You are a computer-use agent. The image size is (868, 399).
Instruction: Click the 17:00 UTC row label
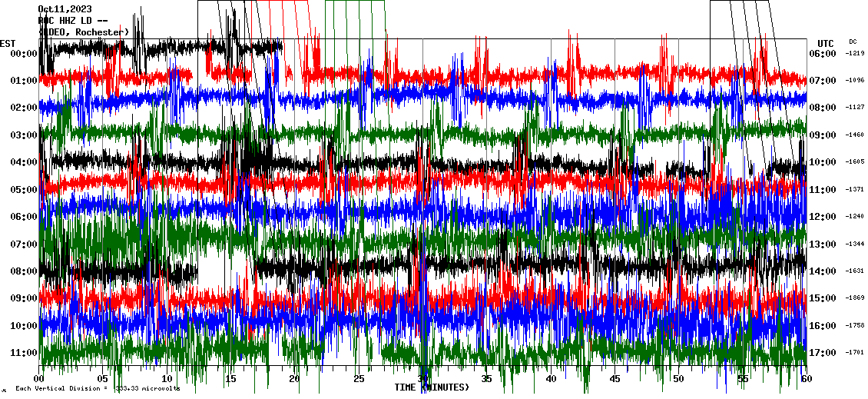click(x=822, y=353)
